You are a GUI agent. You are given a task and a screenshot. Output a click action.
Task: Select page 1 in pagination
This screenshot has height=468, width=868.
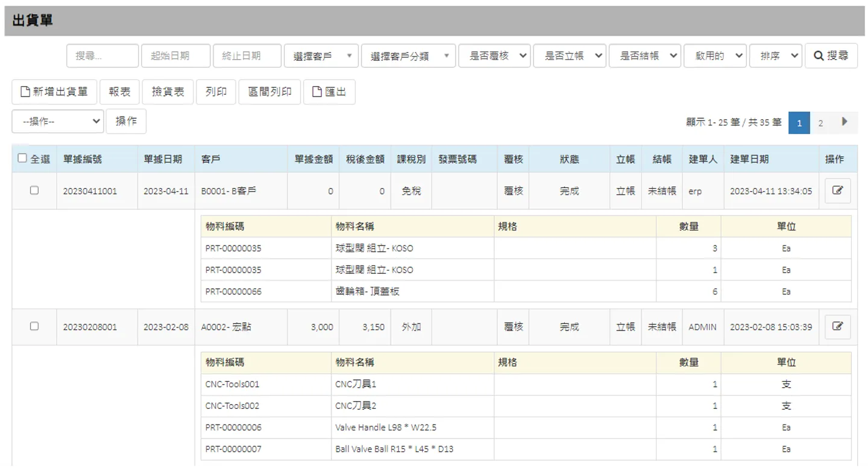[799, 122]
